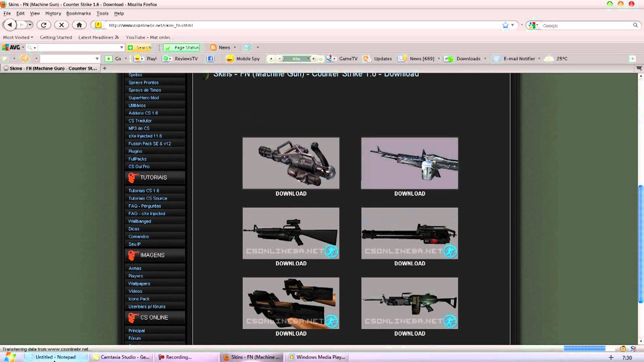Switch to Camtasia Studio in taskbar
644x362 pixels.
pos(121,357)
